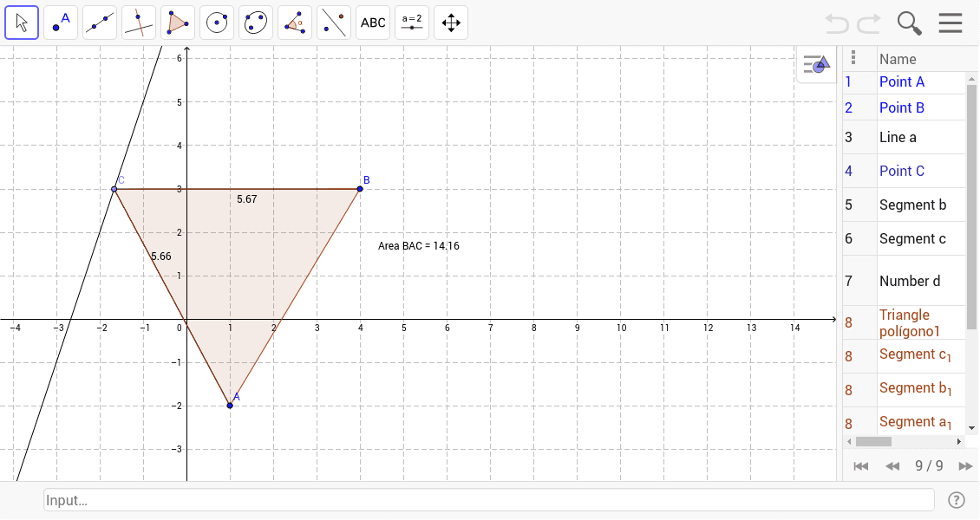Open the point tool dropdown options

tap(72, 33)
